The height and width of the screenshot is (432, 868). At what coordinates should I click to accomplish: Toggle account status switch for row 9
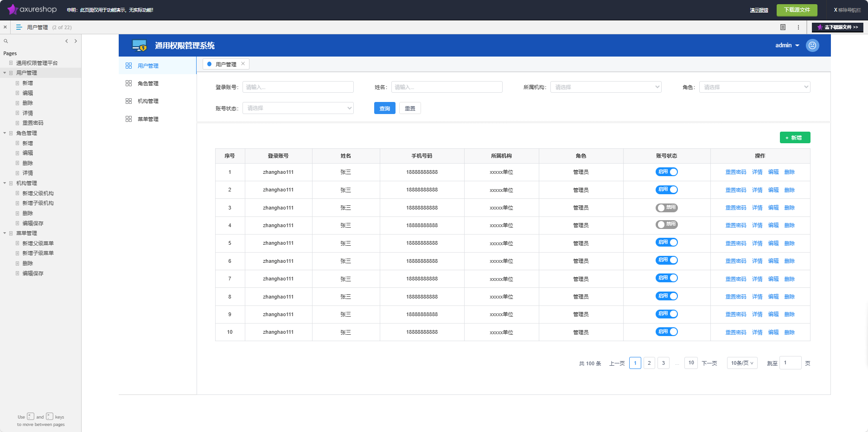click(x=667, y=314)
